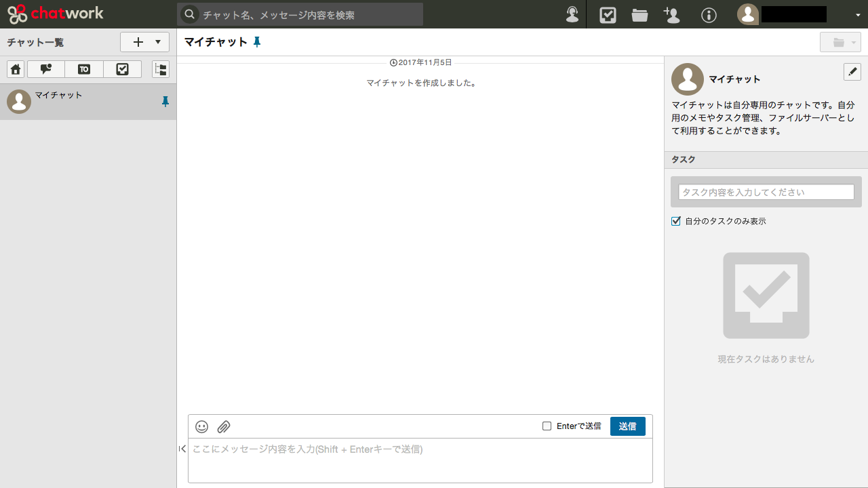
Task: Open the file management folder icon in the top bar
Action: 639,15
